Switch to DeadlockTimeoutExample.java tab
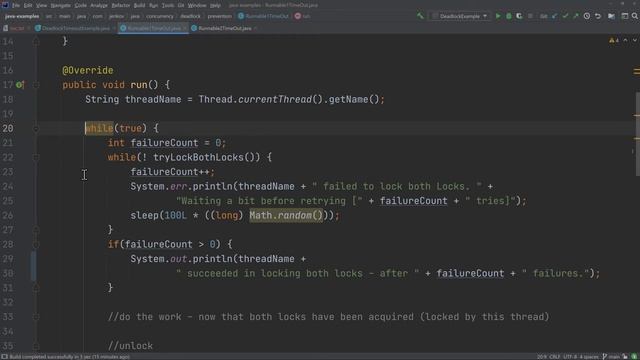 (73, 28)
